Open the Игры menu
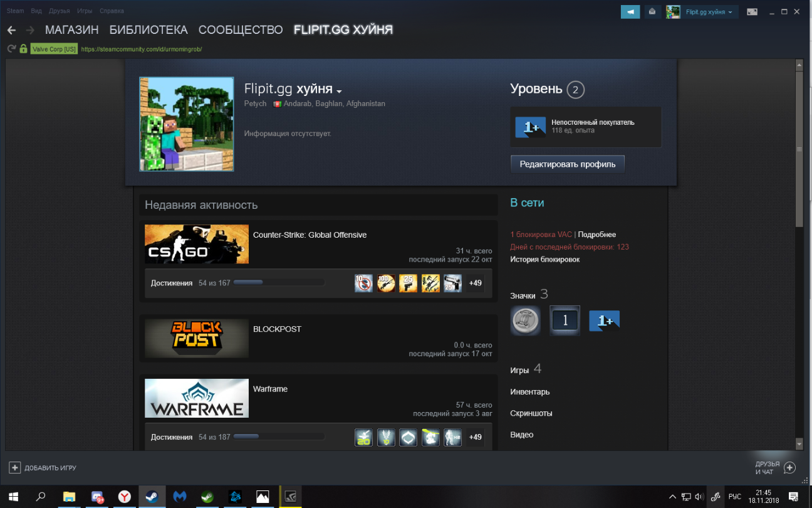This screenshot has width=812, height=508. [x=85, y=11]
